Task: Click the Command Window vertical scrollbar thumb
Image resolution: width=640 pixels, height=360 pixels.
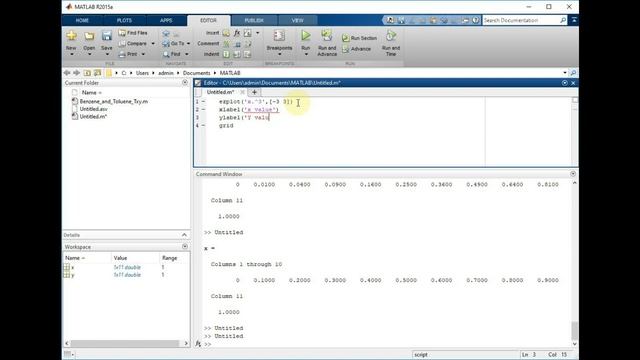Action: [x=574, y=330]
